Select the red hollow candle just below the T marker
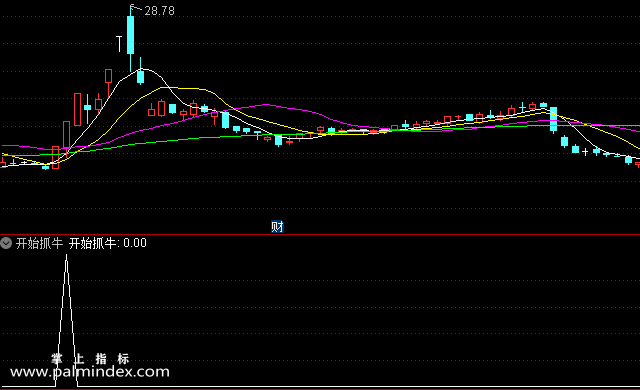Image resolution: width=640 pixels, height=390 pixels. click(x=109, y=76)
